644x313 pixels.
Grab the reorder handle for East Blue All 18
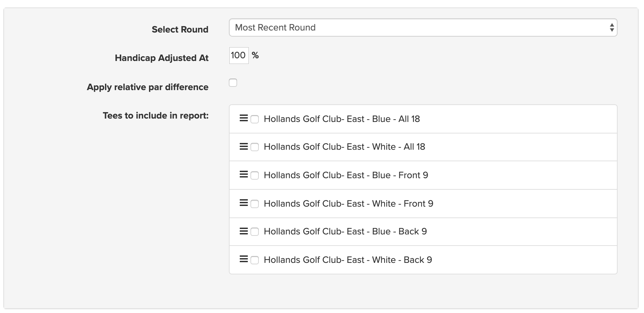pyautogui.click(x=243, y=118)
